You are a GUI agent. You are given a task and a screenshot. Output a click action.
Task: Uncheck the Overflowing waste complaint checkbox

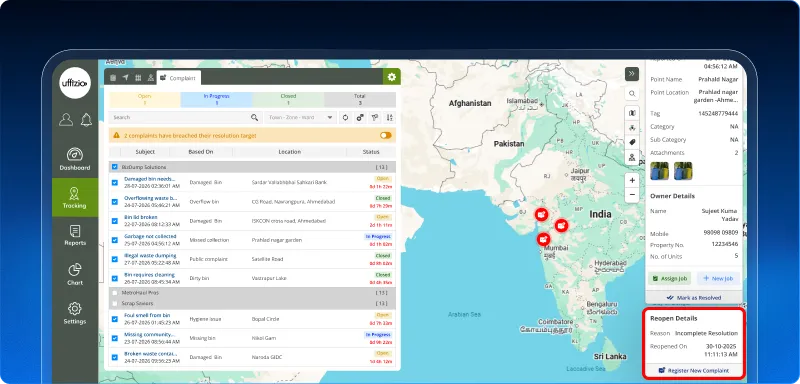point(114,201)
